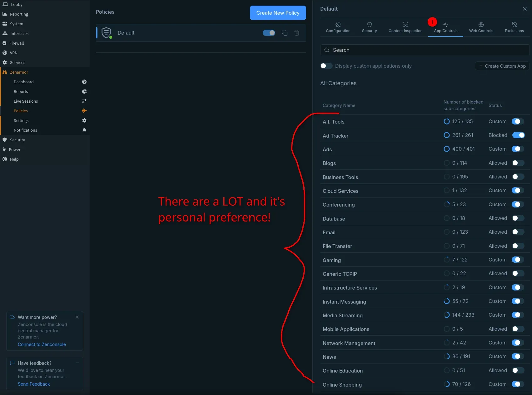Click the Infrastructure Services category name
This screenshot has height=395, width=532.
tap(350, 288)
